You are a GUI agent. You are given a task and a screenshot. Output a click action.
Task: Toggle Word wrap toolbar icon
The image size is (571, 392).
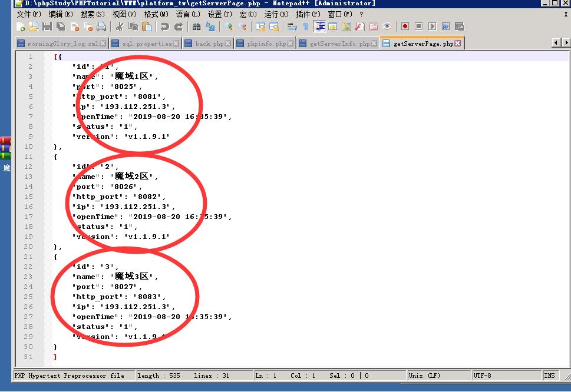coord(292,26)
